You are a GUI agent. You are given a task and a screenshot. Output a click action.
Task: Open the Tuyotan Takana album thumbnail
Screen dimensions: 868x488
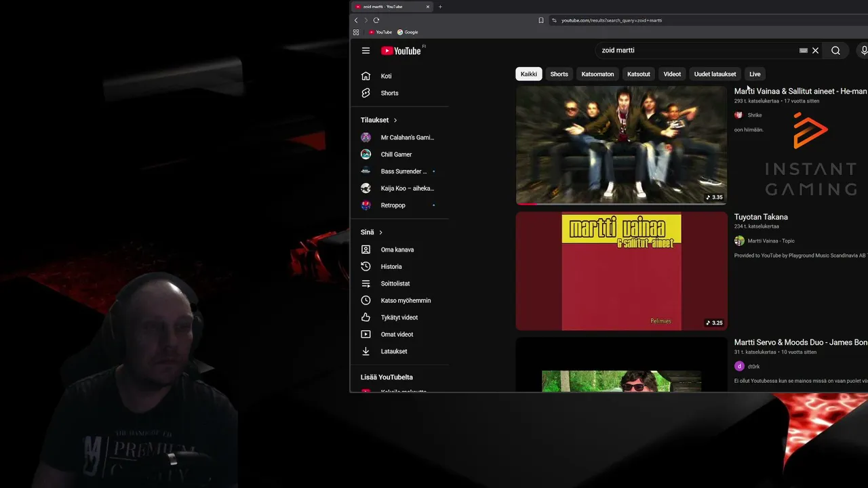click(x=621, y=271)
